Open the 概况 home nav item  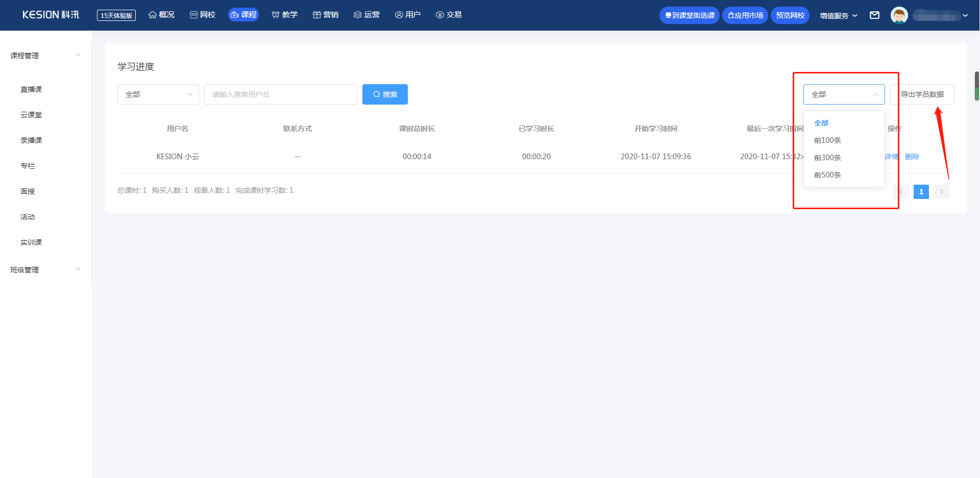coord(161,15)
